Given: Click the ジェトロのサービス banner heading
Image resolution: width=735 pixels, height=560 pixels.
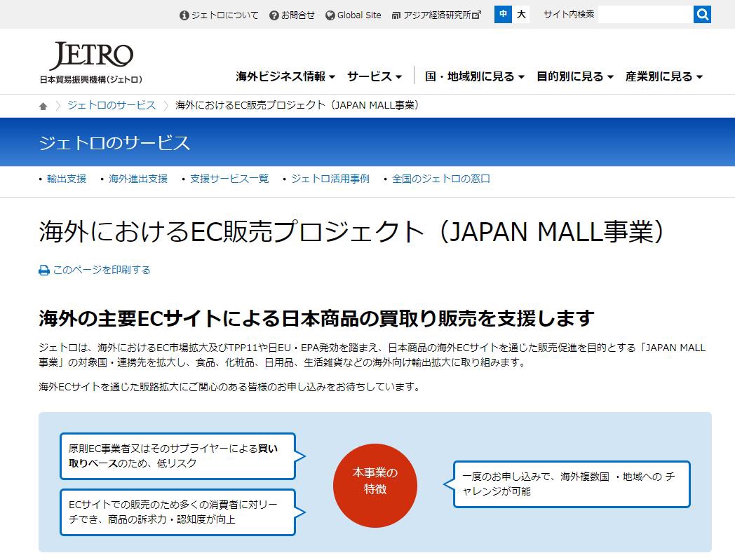Looking at the screenshot, I should tap(114, 143).
